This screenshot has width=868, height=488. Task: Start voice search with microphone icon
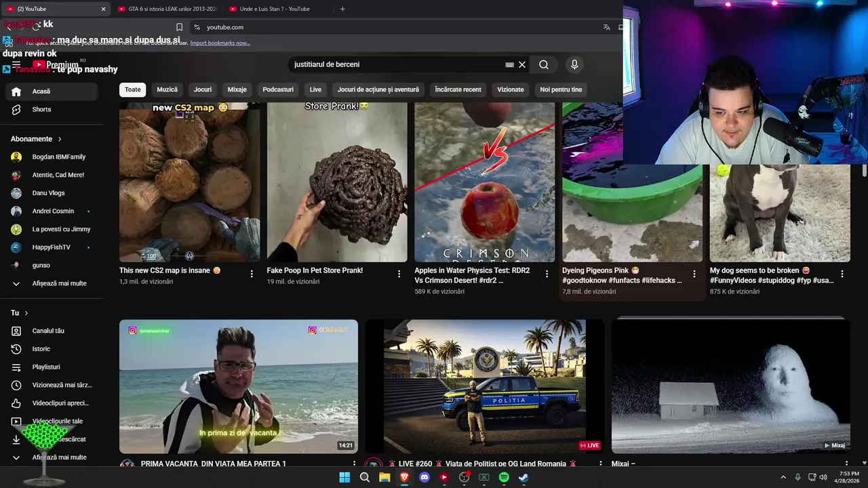tap(574, 64)
